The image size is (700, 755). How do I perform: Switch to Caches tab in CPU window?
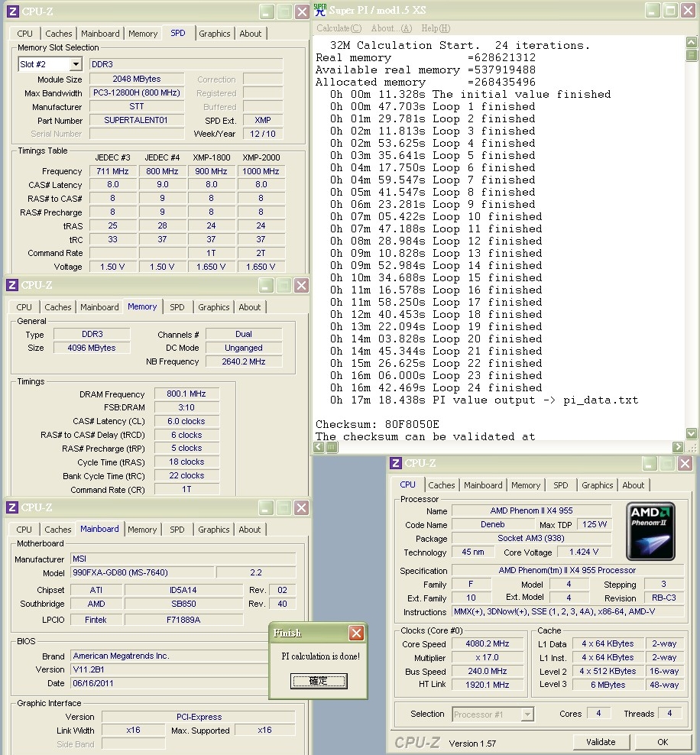(442, 485)
